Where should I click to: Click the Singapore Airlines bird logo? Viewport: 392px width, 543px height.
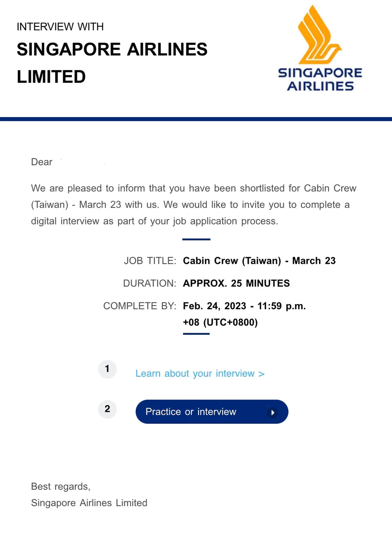click(x=320, y=34)
